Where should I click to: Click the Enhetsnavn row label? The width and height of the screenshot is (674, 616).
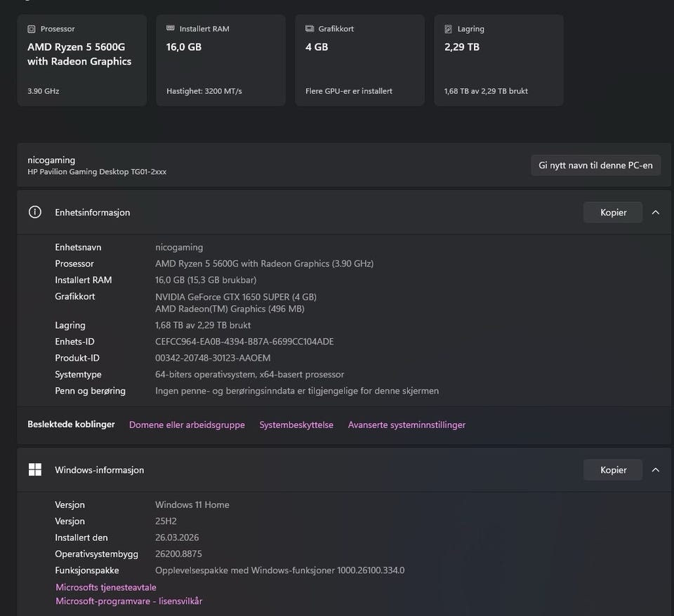tap(78, 248)
